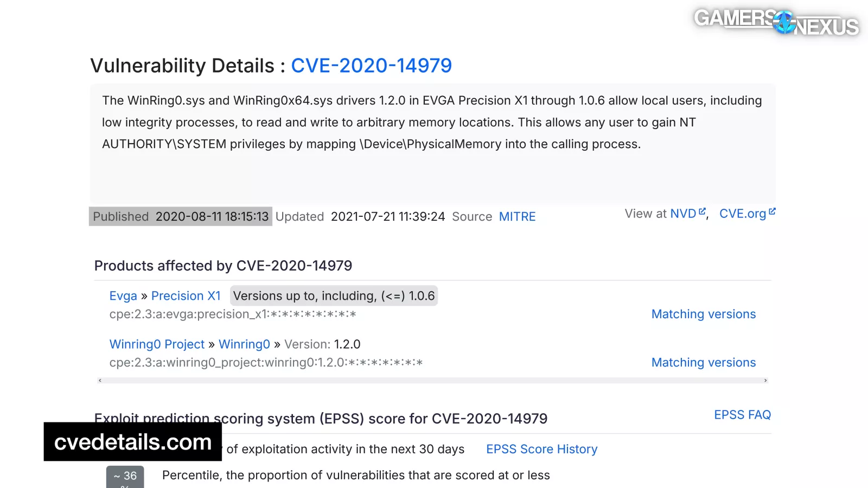Open the Evga vendor link
This screenshot has width=868, height=488.
pyautogui.click(x=123, y=296)
